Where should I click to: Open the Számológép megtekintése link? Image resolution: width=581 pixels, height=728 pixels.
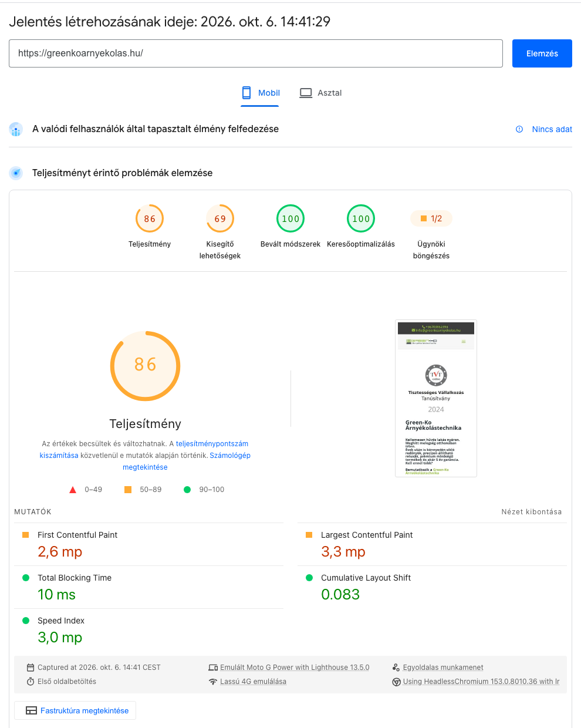pos(187,461)
